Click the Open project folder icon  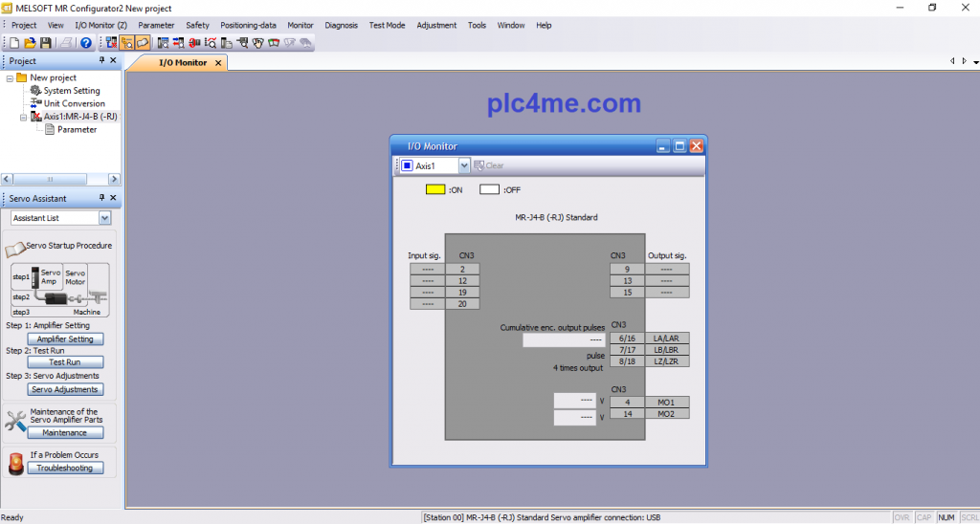[30, 43]
